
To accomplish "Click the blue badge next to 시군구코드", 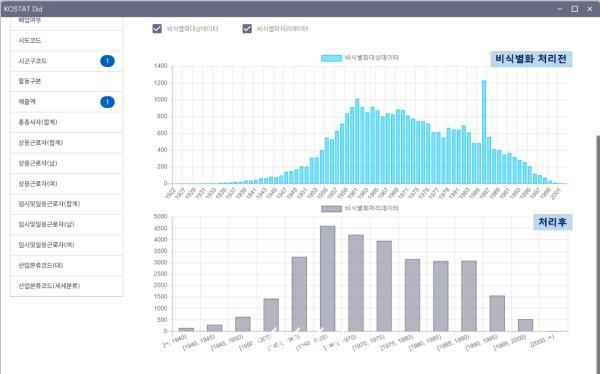I will pos(108,61).
